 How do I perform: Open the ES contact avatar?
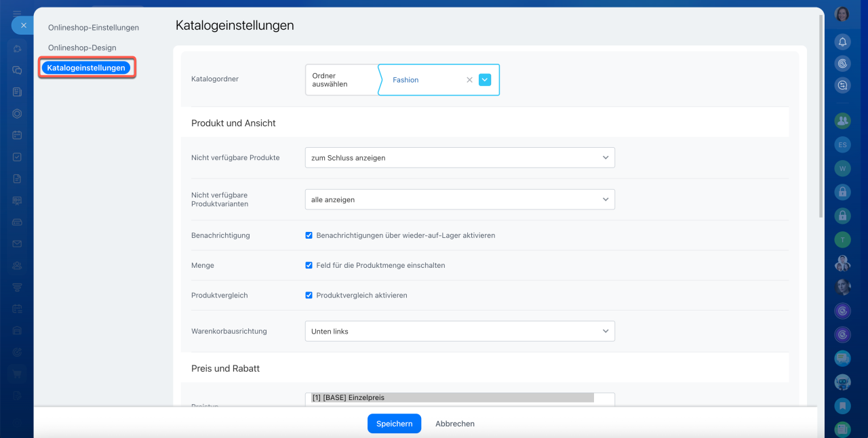point(842,144)
